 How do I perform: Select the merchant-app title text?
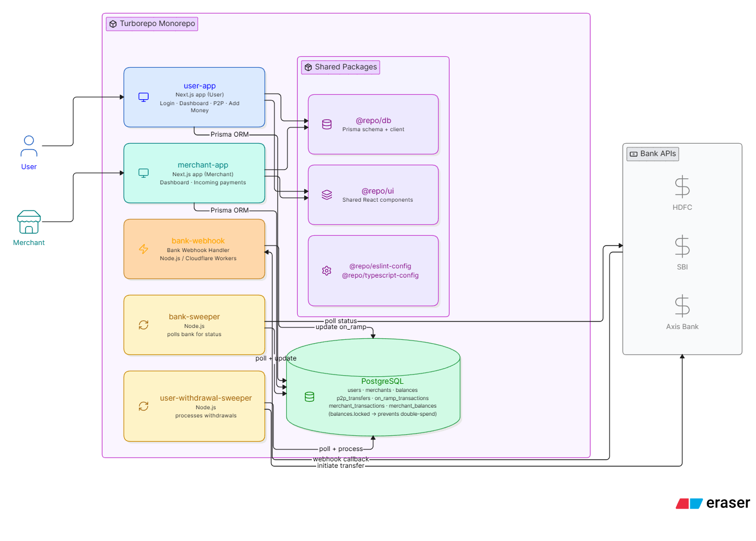[203, 165]
